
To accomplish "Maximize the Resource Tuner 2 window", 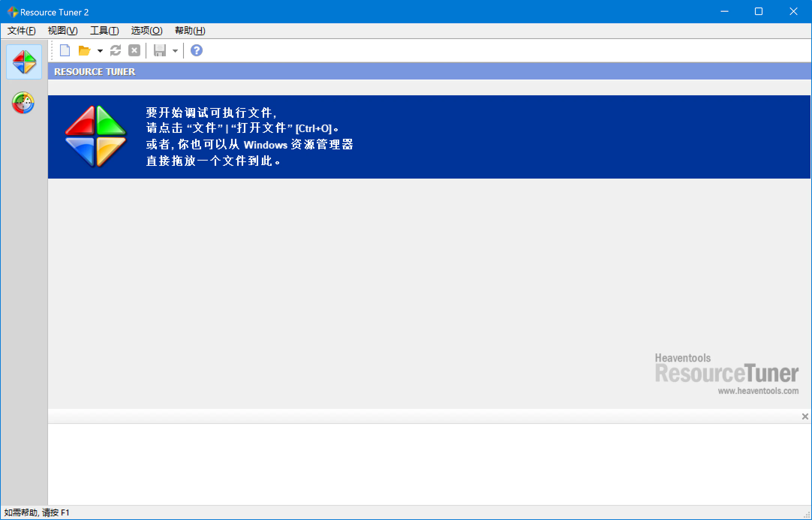I will coord(759,12).
